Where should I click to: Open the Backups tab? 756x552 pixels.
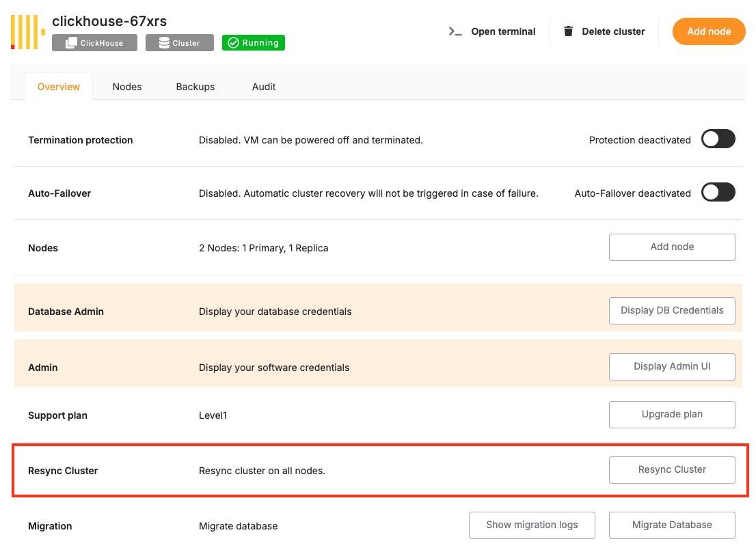195,87
